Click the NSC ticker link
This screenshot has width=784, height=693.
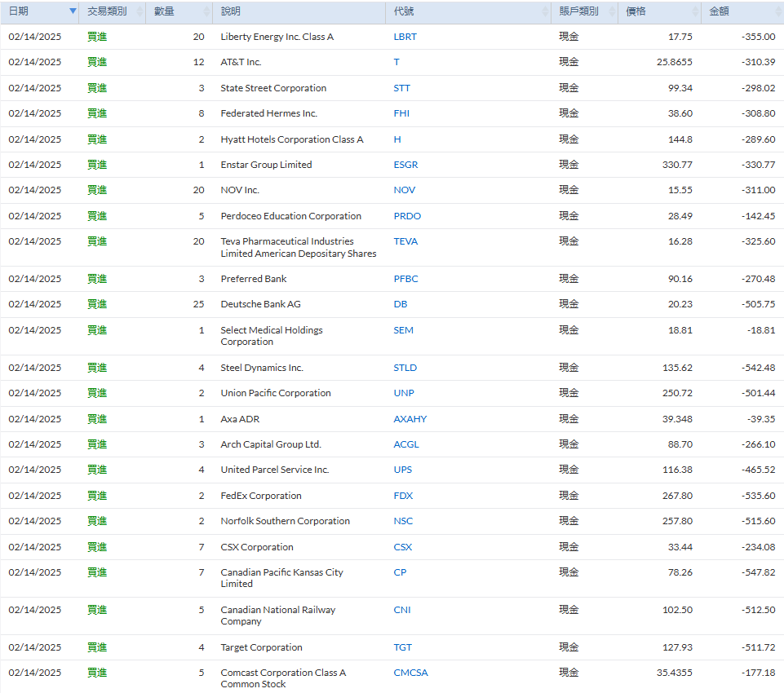coord(403,521)
